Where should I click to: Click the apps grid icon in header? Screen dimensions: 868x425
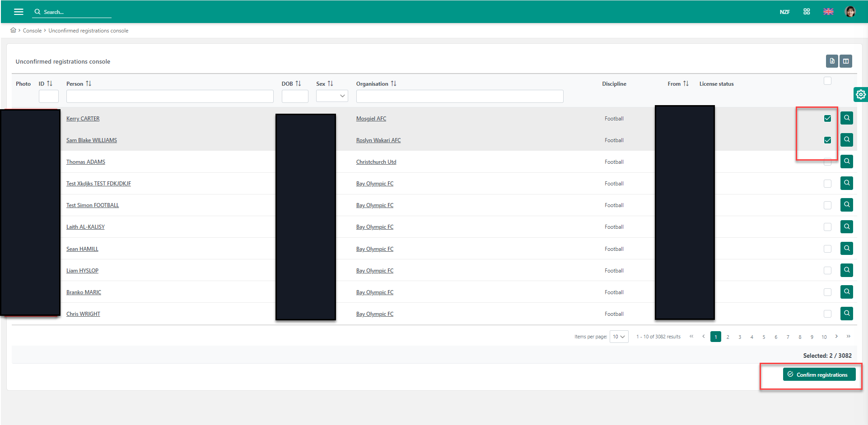[807, 12]
